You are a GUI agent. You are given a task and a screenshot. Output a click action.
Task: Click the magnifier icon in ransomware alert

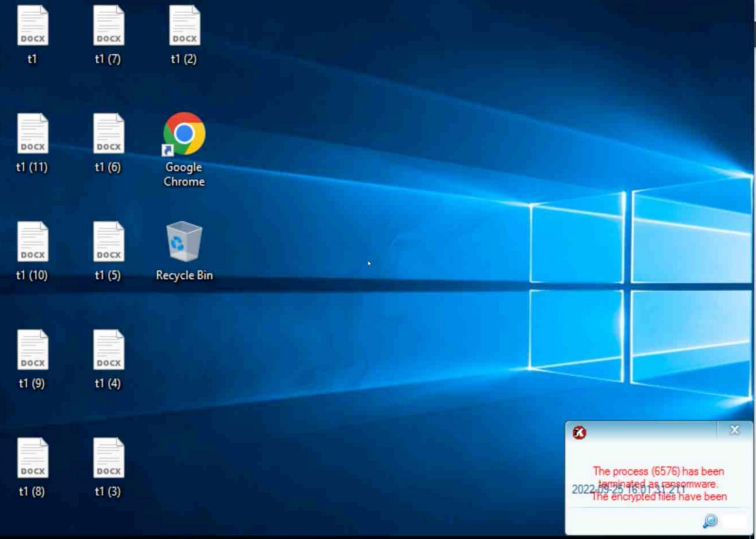click(710, 521)
